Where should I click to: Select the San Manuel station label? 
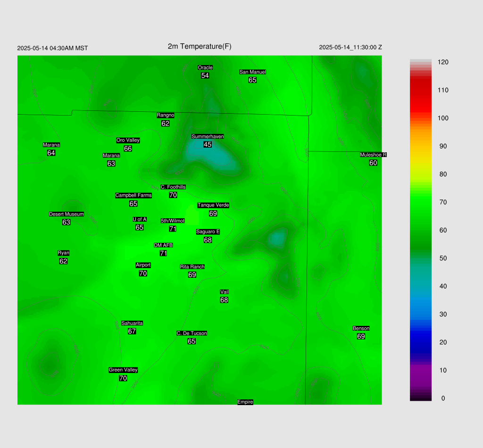tap(253, 72)
